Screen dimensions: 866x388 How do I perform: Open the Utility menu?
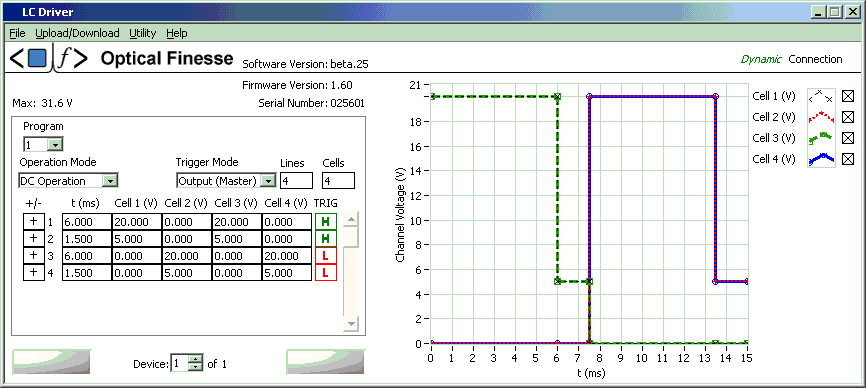coord(142,33)
